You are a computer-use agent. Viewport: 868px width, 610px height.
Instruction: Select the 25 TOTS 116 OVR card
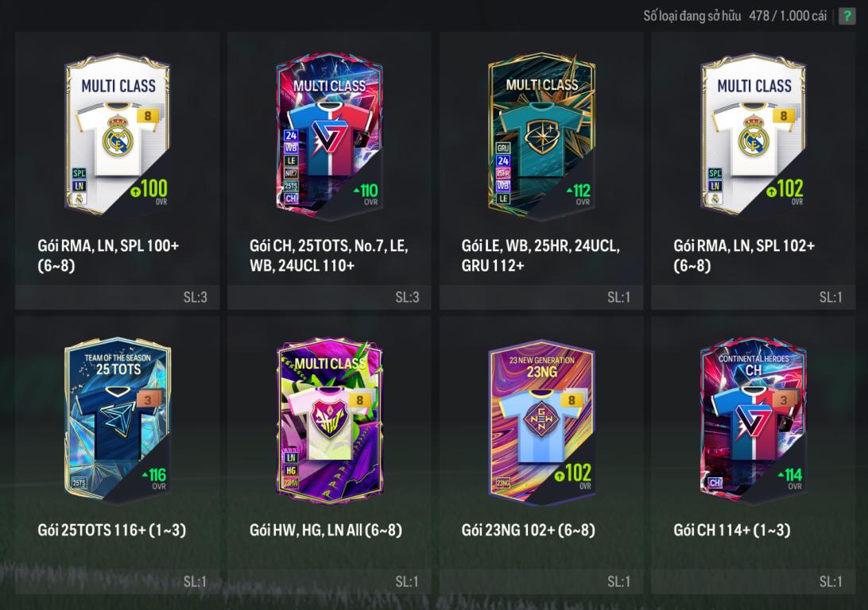coord(118,455)
